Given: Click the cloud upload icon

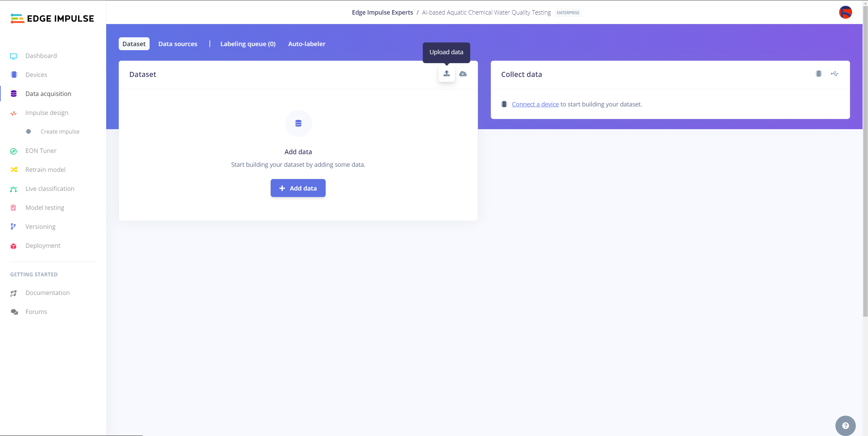Looking at the screenshot, I should pyautogui.click(x=464, y=74).
